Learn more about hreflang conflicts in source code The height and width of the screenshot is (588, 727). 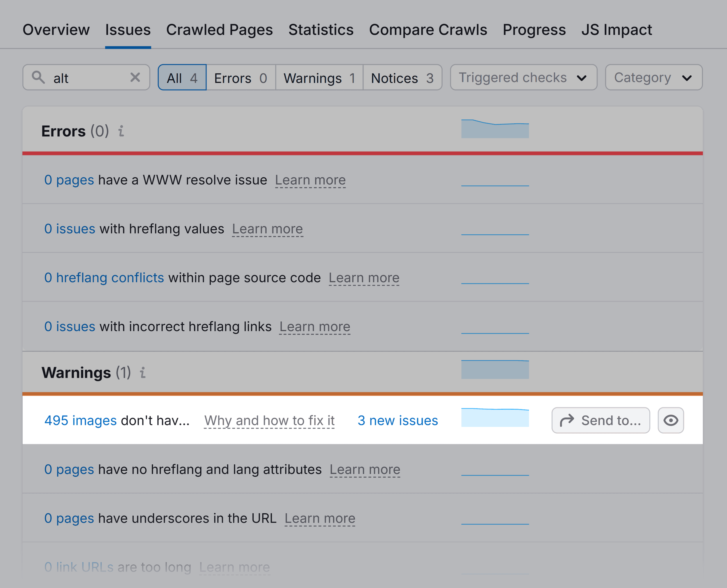(x=364, y=278)
